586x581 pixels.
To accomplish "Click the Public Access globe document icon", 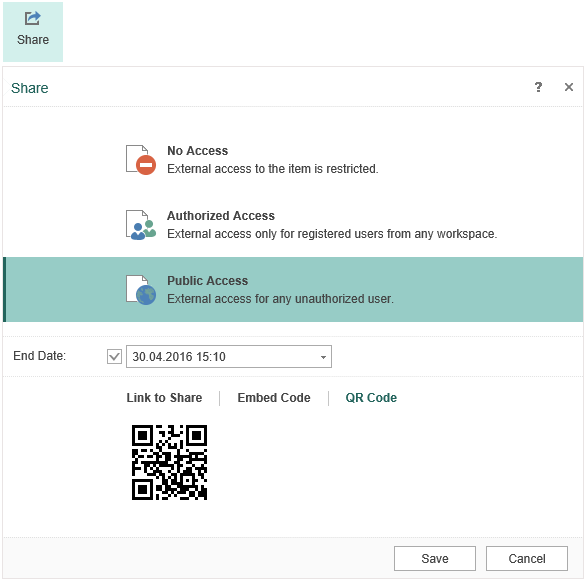I will coord(141,290).
